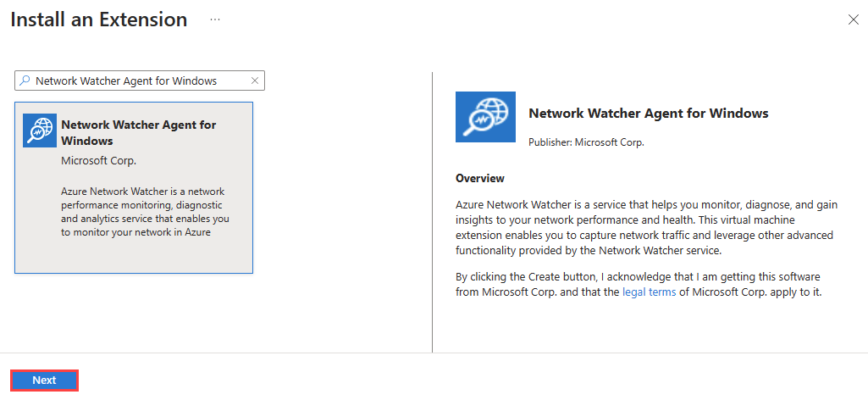This screenshot has height=400, width=868.
Task: Select the card title 'Network Watcher Agent for Windows'
Action: 138,132
